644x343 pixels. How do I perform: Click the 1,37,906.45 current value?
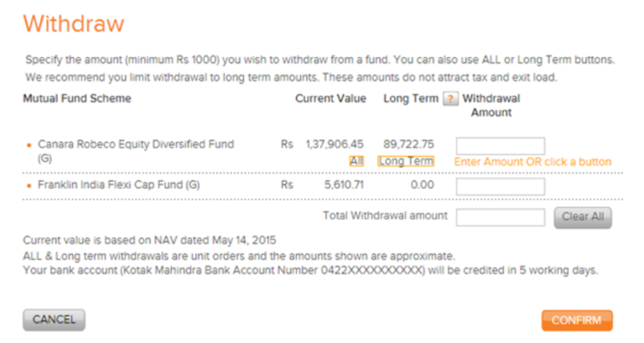pyautogui.click(x=334, y=144)
